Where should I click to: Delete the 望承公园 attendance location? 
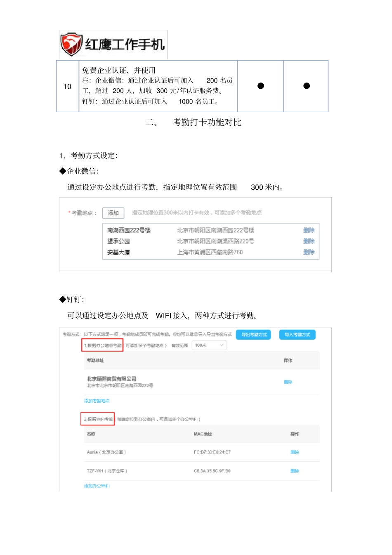click(x=309, y=241)
